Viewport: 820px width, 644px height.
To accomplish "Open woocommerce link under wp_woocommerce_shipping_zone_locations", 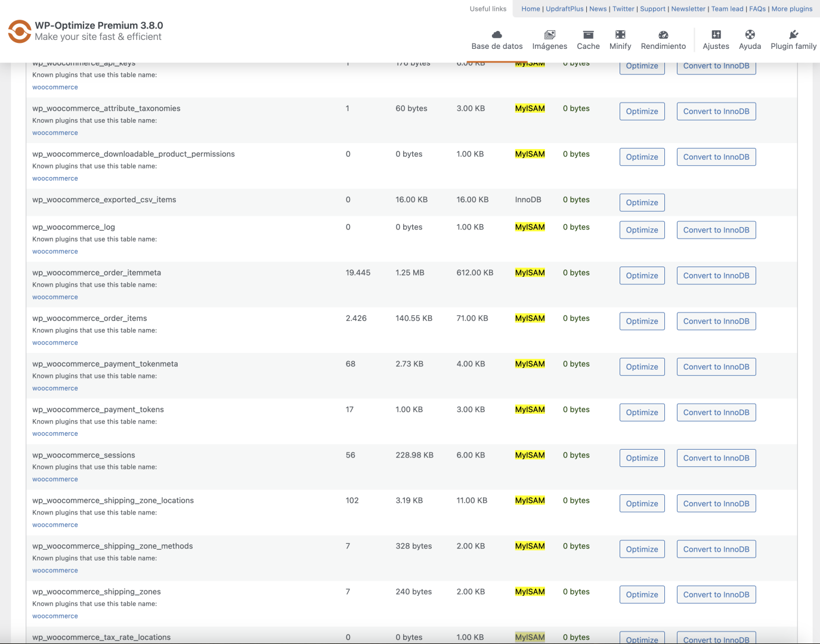I will 55,525.
